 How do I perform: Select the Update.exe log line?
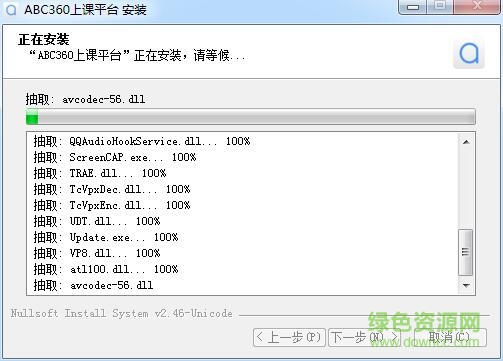coord(106,237)
